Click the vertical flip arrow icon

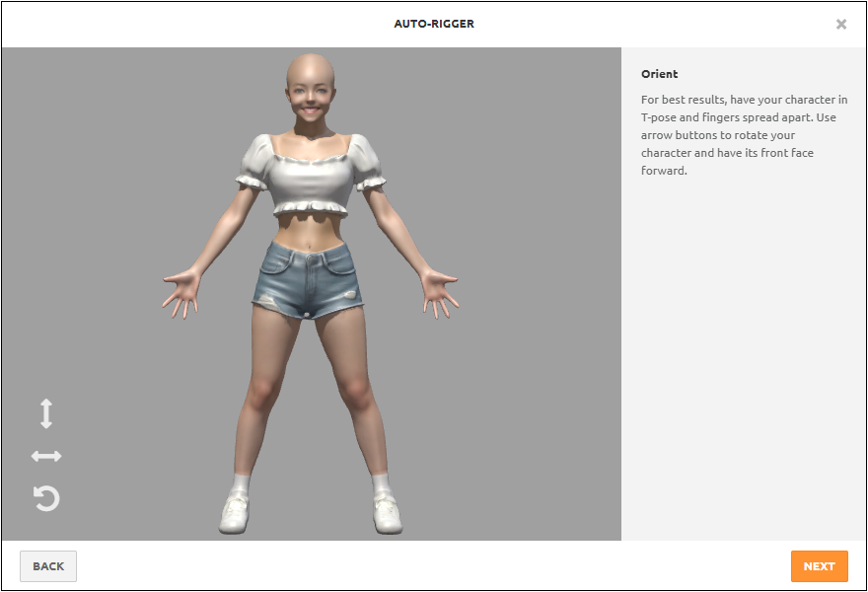coord(46,413)
